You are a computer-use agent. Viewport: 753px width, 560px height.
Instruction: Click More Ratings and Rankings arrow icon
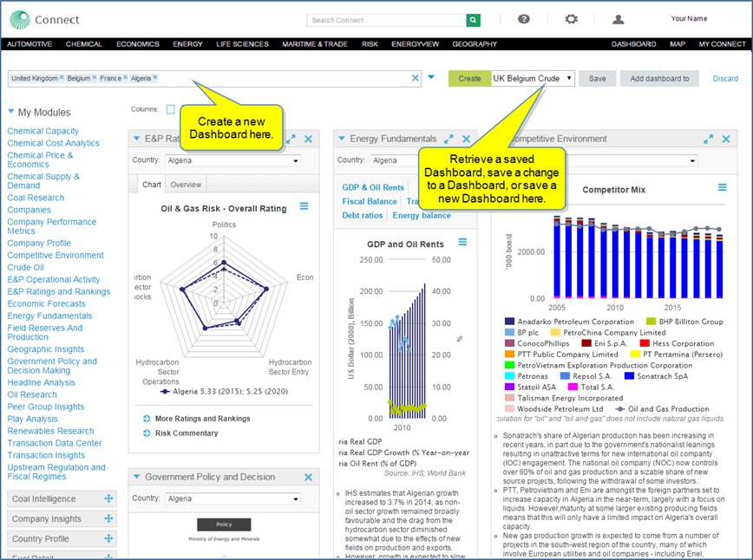pos(147,419)
